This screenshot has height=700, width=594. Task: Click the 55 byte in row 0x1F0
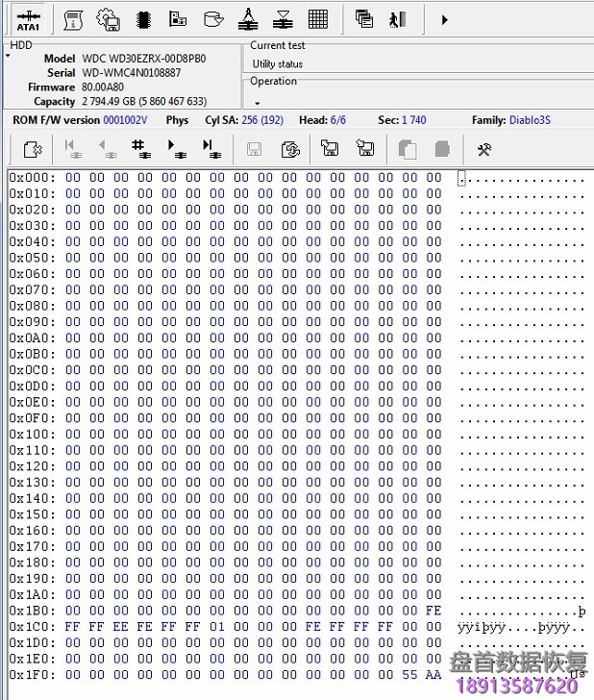coord(409,675)
